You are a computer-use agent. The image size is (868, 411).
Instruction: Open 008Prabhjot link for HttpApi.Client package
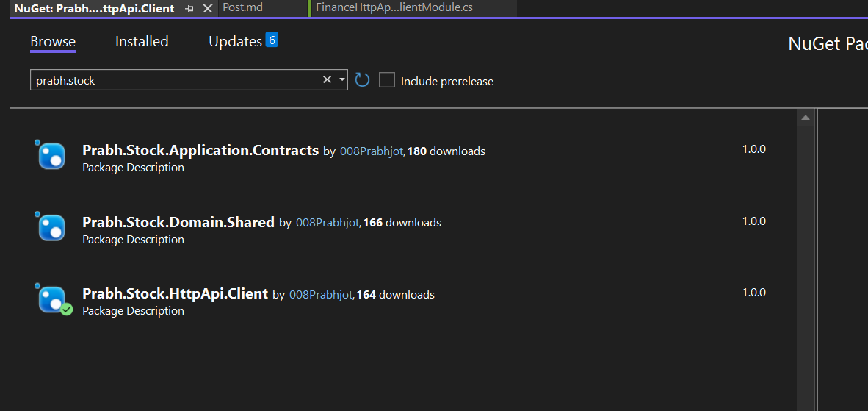click(322, 295)
